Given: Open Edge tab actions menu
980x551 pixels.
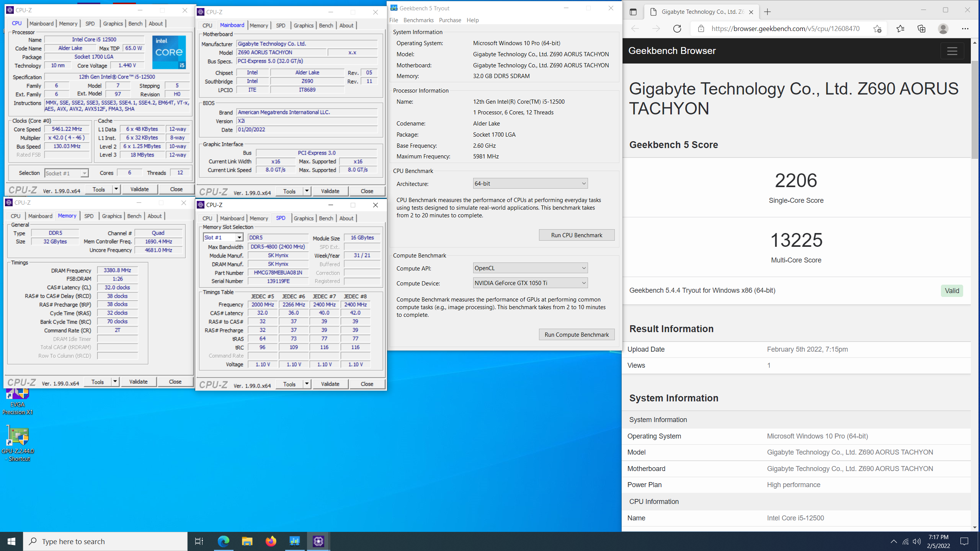Looking at the screenshot, I should pos(633,12).
